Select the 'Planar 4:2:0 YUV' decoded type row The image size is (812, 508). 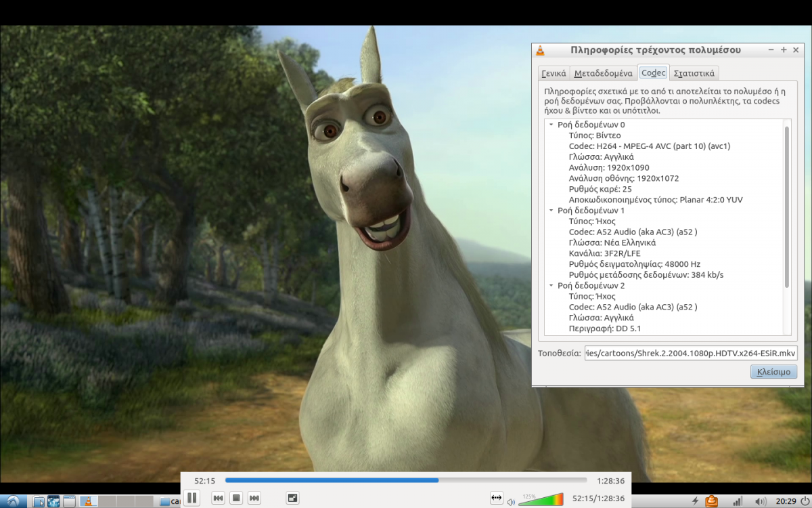point(656,200)
